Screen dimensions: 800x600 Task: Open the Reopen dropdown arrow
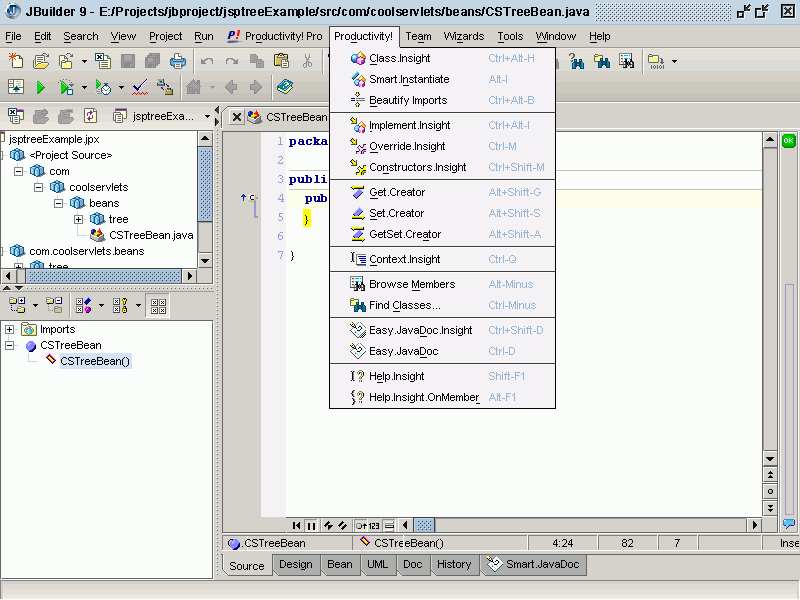(84, 62)
